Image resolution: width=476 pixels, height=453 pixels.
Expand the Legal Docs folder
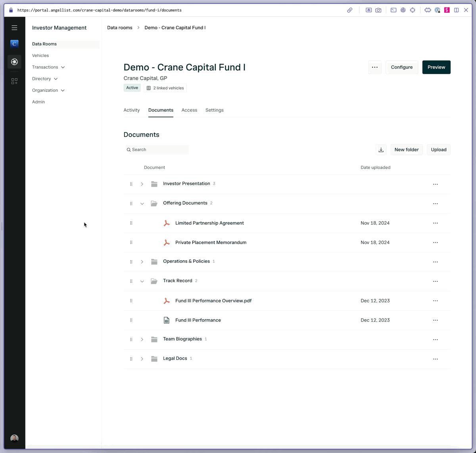pyautogui.click(x=142, y=359)
